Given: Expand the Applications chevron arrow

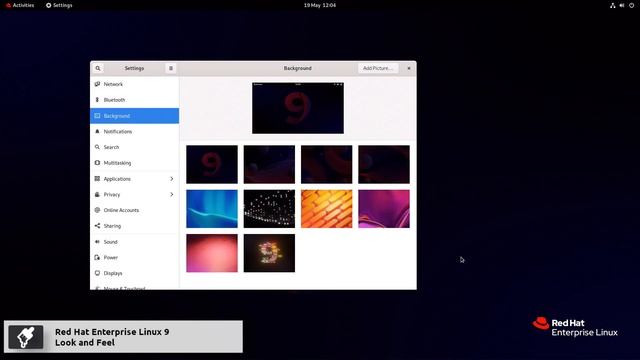Looking at the screenshot, I should pyautogui.click(x=171, y=179).
